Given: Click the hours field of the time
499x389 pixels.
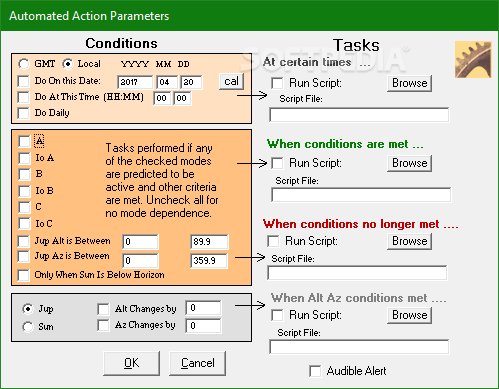Looking at the screenshot, I should click(162, 98).
